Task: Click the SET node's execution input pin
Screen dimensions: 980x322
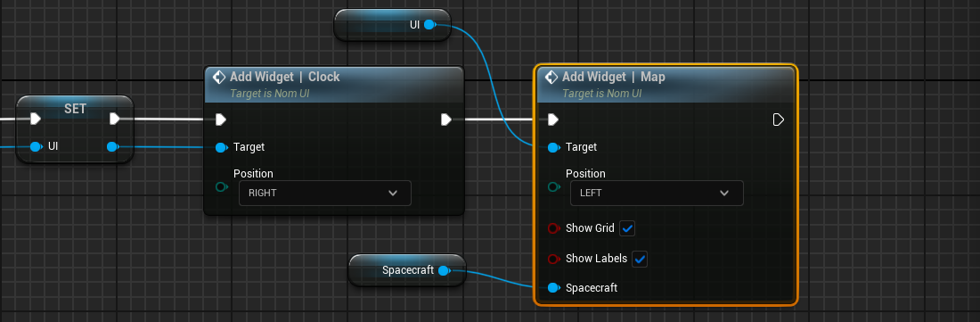Action: point(35,119)
